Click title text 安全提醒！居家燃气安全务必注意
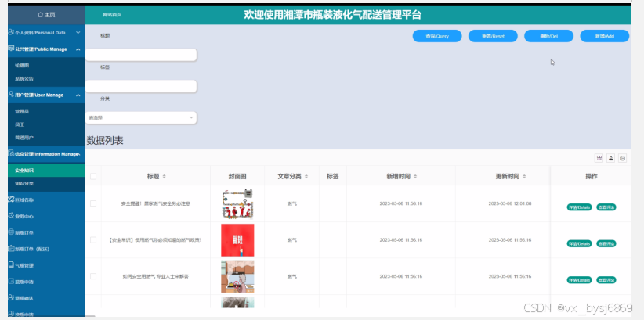 tap(155, 203)
